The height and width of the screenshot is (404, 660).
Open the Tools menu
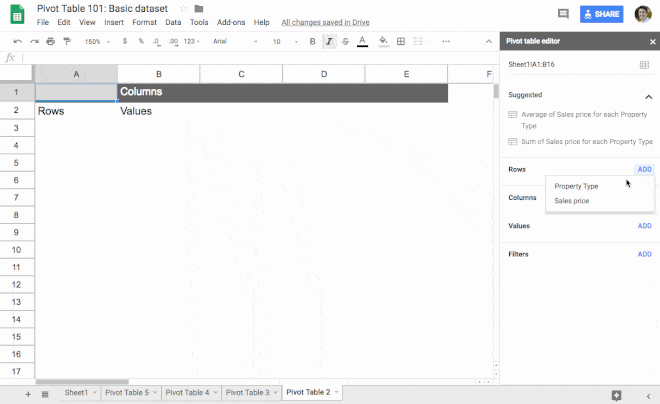(199, 22)
